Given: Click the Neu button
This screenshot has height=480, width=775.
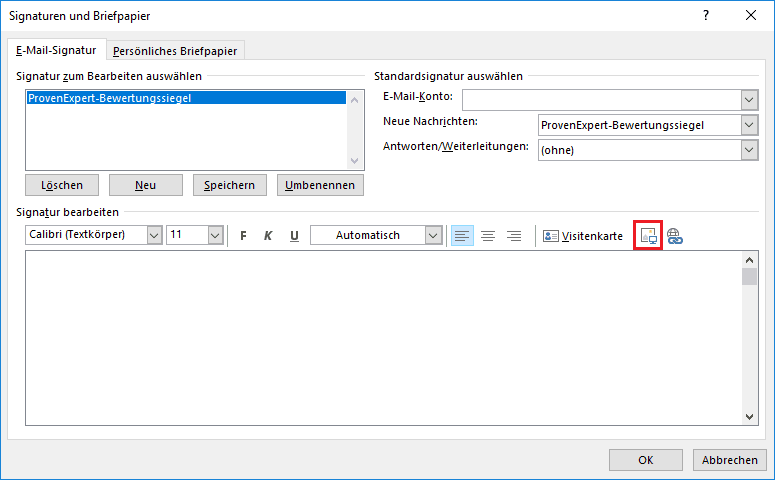Looking at the screenshot, I should point(146,185).
